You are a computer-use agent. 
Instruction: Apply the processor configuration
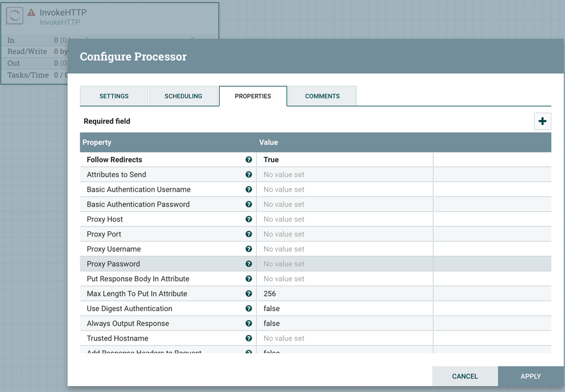(x=531, y=376)
